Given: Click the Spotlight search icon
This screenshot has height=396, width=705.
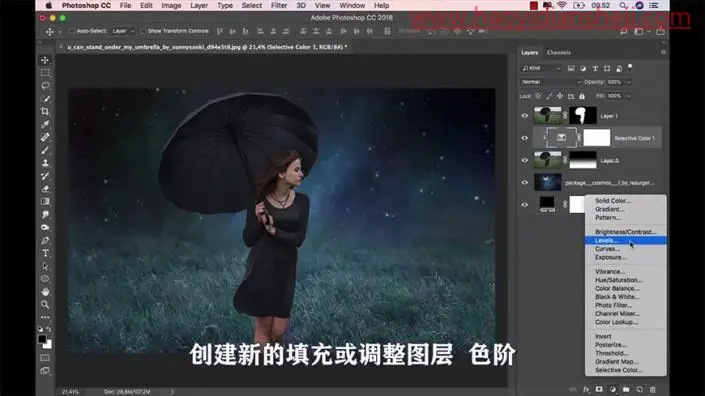Looking at the screenshot, I should 623,5.
